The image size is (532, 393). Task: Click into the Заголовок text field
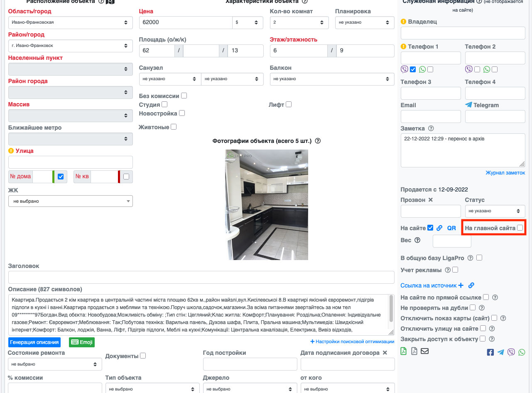(201, 278)
